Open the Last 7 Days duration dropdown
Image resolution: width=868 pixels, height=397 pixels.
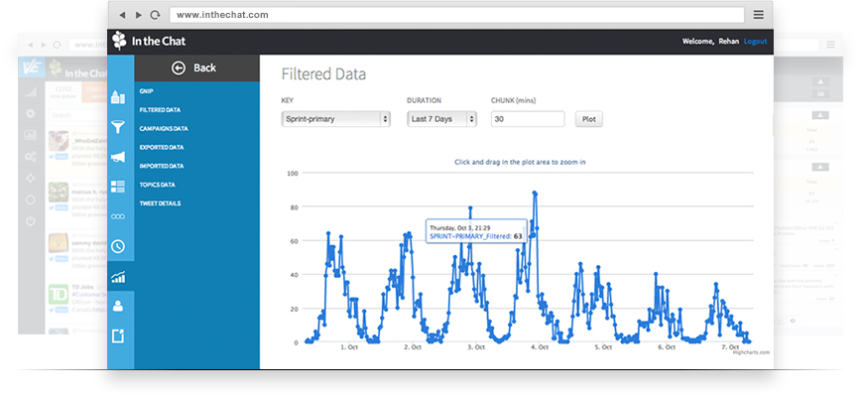441,119
